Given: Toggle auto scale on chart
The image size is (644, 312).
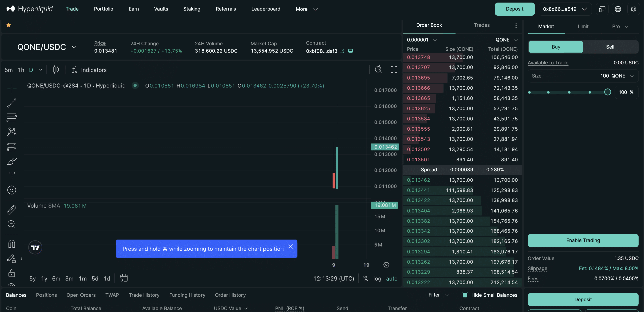Looking at the screenshot, I should coord(392,279).
